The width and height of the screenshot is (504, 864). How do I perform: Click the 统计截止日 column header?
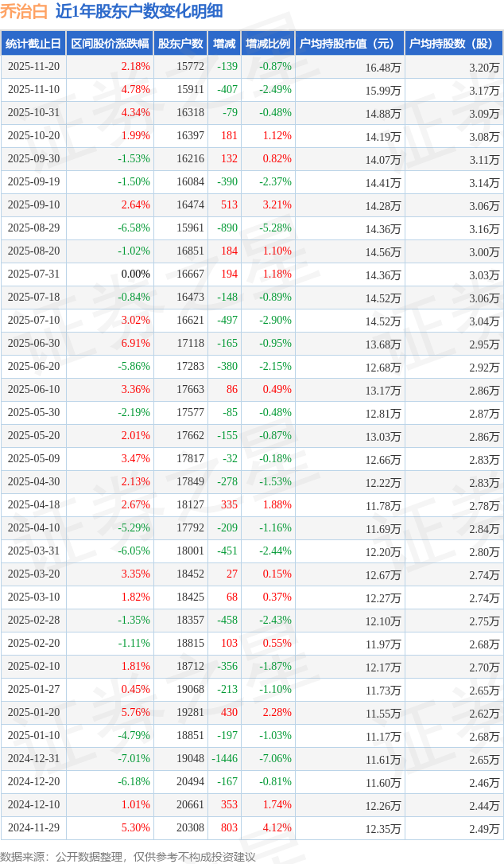[33, 44]
